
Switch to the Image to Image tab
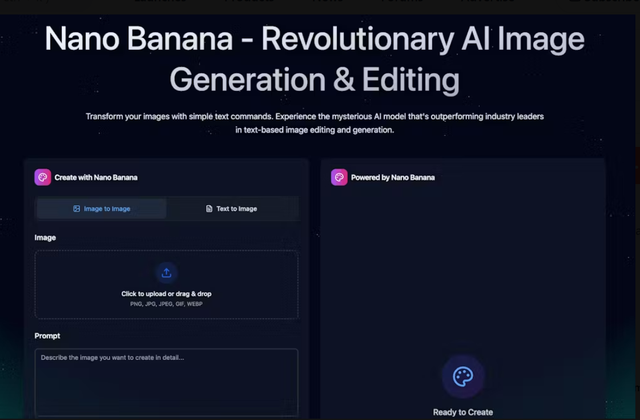102,209
